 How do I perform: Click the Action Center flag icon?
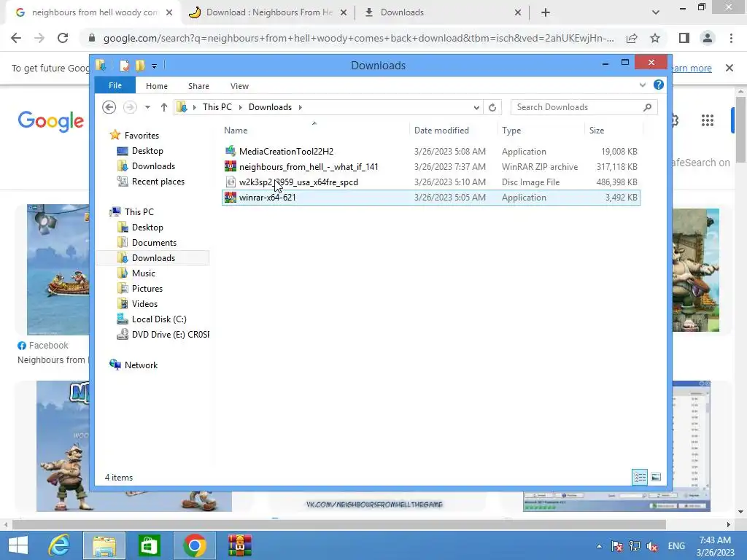tap(616, 546)
